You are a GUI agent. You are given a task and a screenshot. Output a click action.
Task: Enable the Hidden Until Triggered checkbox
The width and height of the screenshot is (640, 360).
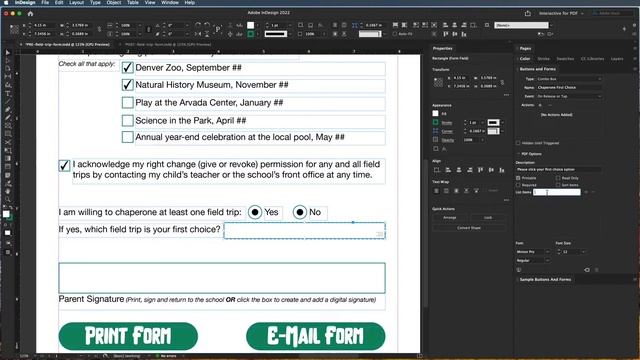518,143
